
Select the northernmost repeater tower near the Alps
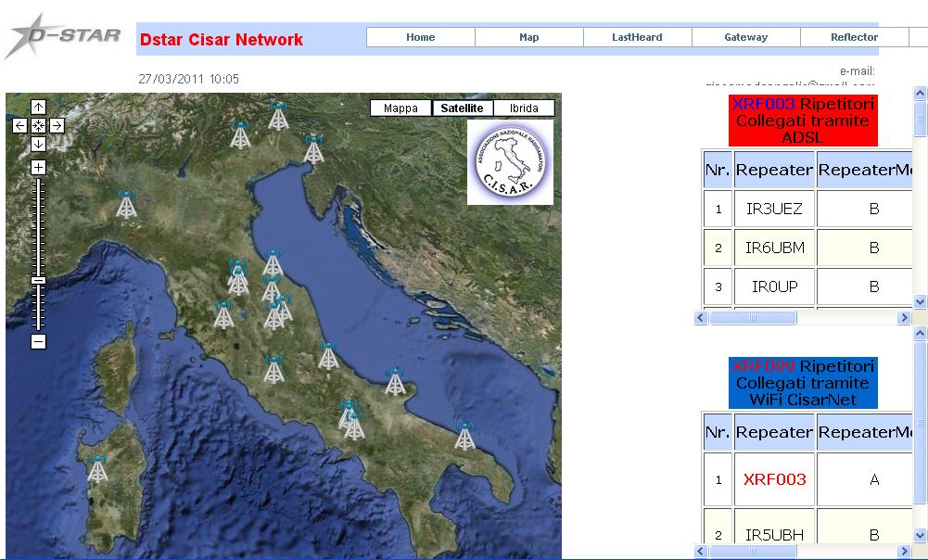[278, 116]
